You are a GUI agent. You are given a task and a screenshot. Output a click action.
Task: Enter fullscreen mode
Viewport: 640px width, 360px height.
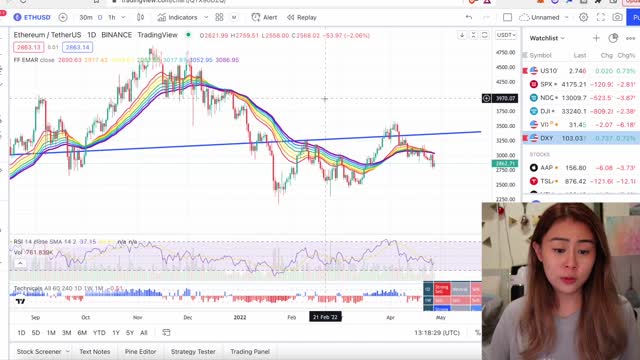[601, 17]
